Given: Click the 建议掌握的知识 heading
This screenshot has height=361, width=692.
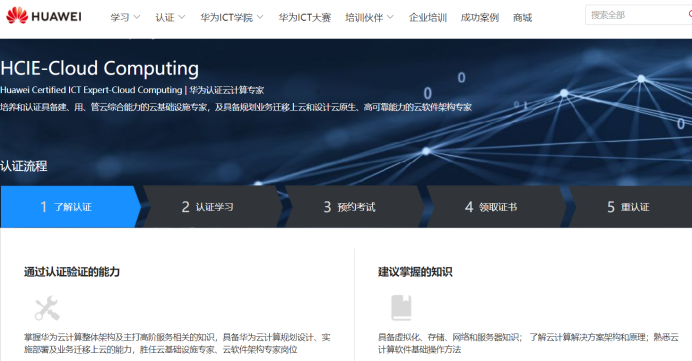Looking at the screenshot, I should (415, 272).
